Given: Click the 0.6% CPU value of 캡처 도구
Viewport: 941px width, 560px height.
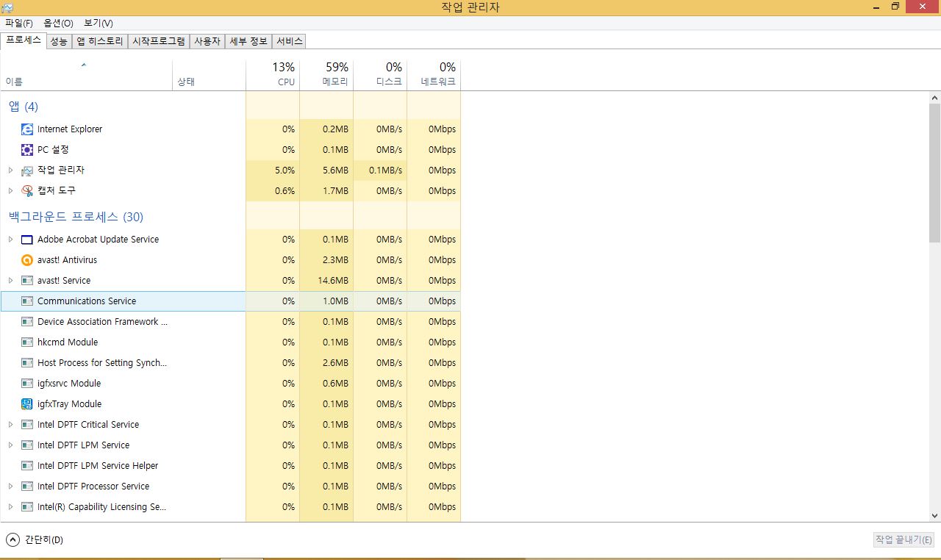Looking at the screenshot, I should (x=285, y=191).
